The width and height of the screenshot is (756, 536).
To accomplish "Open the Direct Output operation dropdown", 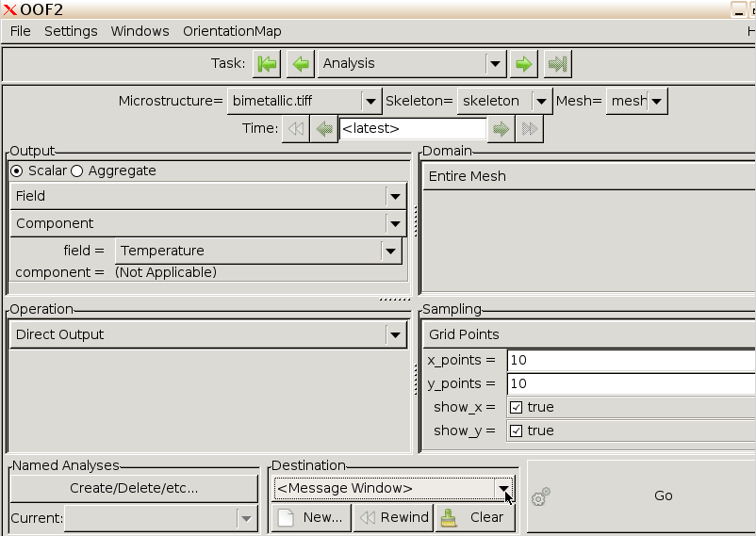I will (x=207, y=335).
